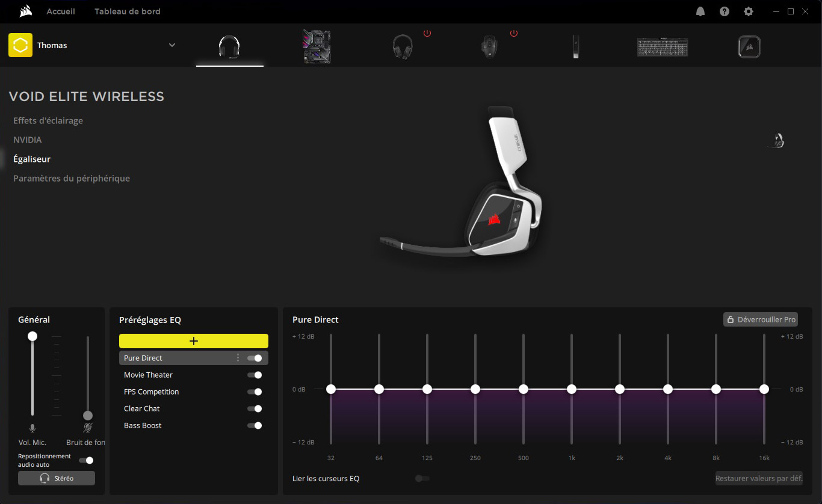The height and width of the screenshot is (504, 822).
Task: Open Pure Direct preset options menu
Action: click(238, 358)
